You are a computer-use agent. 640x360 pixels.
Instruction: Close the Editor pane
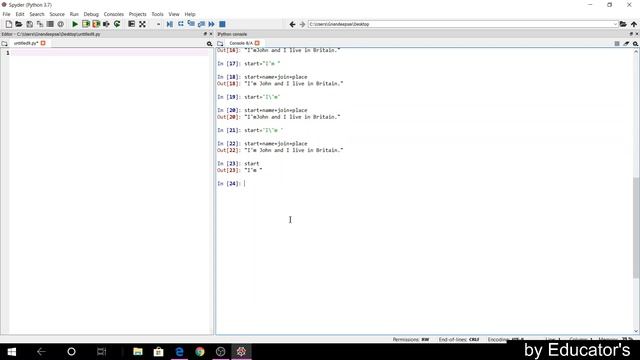coord(211,34)
